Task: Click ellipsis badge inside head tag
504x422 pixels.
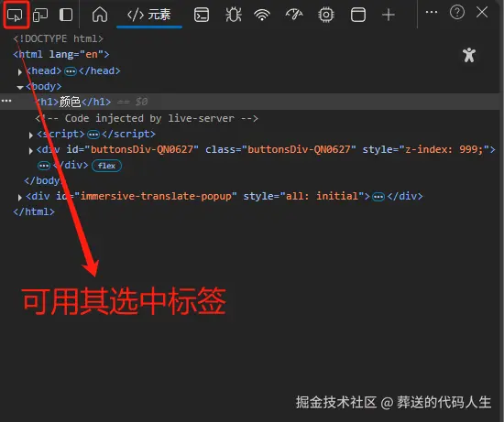Action: [70, 71]
